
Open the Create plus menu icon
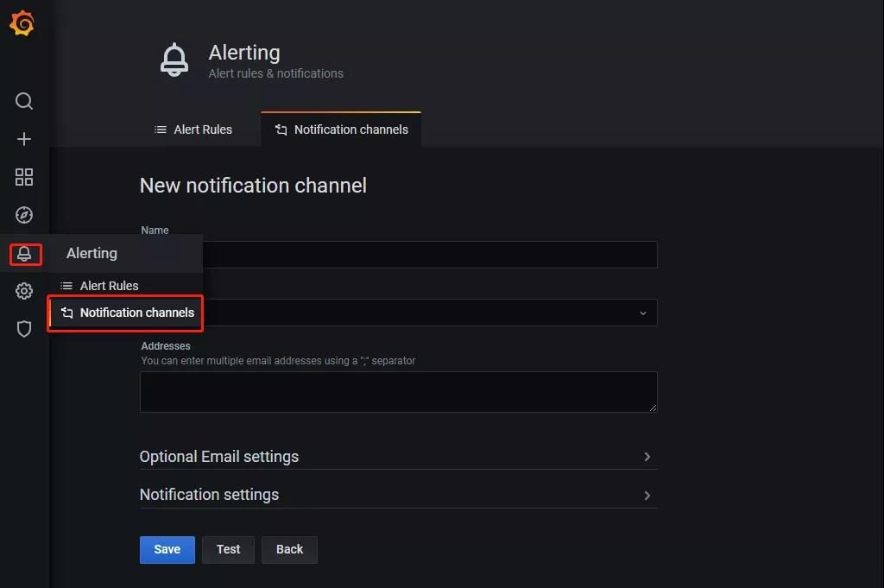click(23, 139)
